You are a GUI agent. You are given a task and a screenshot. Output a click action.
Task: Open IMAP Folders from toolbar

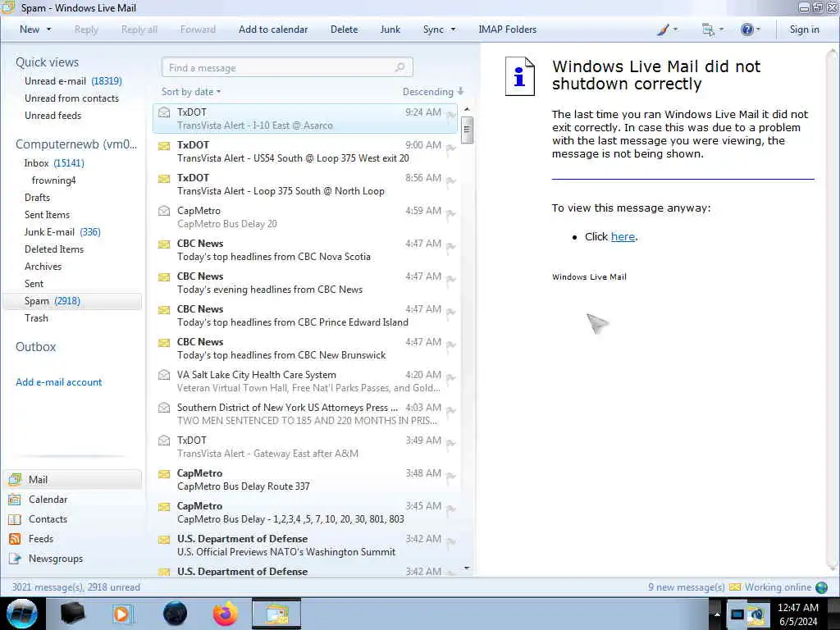pos(507,30)
